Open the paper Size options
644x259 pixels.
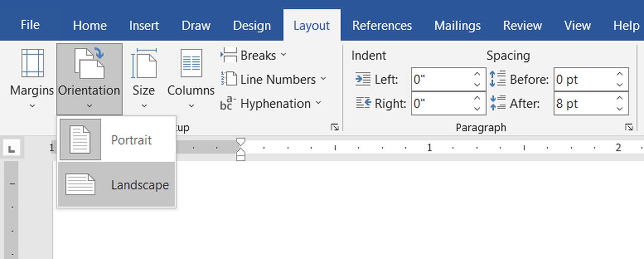144,79
